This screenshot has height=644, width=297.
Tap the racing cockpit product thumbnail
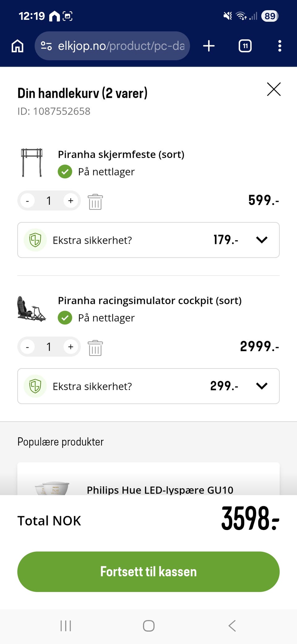[32, 309]
